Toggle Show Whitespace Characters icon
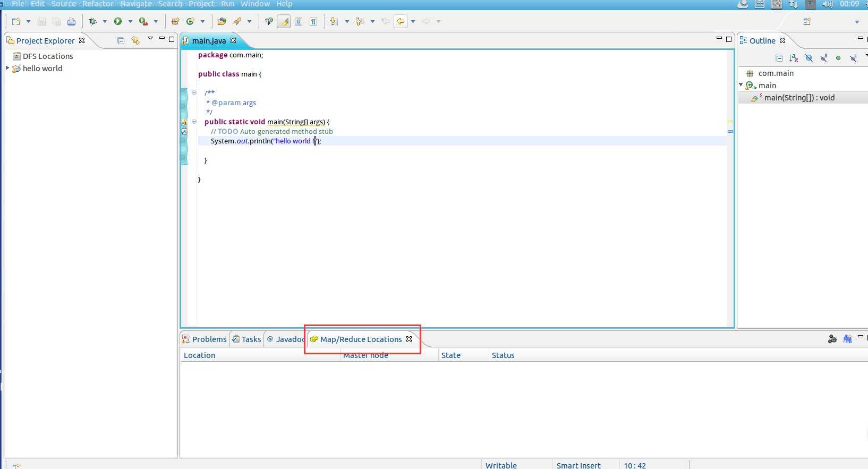This screenshot has width=868, height=469. coord(313,22)
